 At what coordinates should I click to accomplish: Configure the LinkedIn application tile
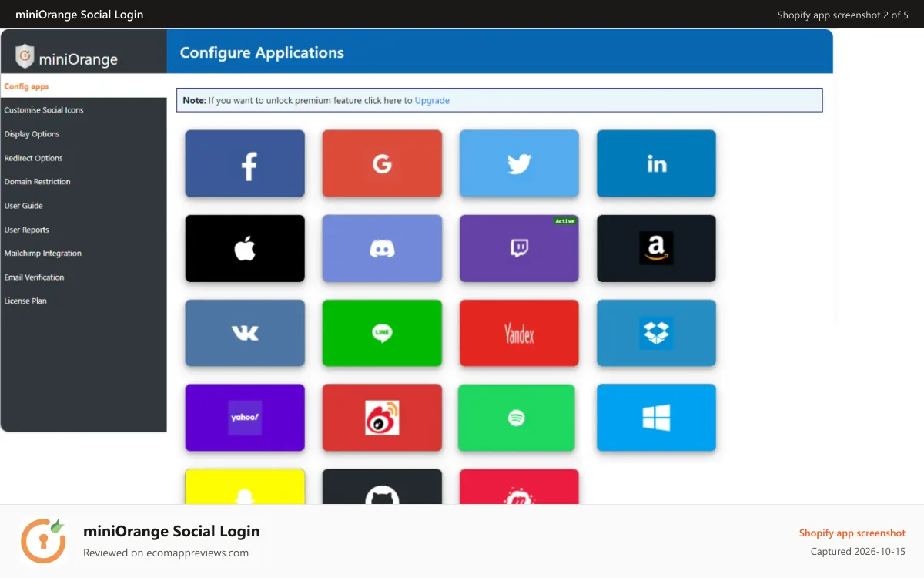click(x=656, y=163)
